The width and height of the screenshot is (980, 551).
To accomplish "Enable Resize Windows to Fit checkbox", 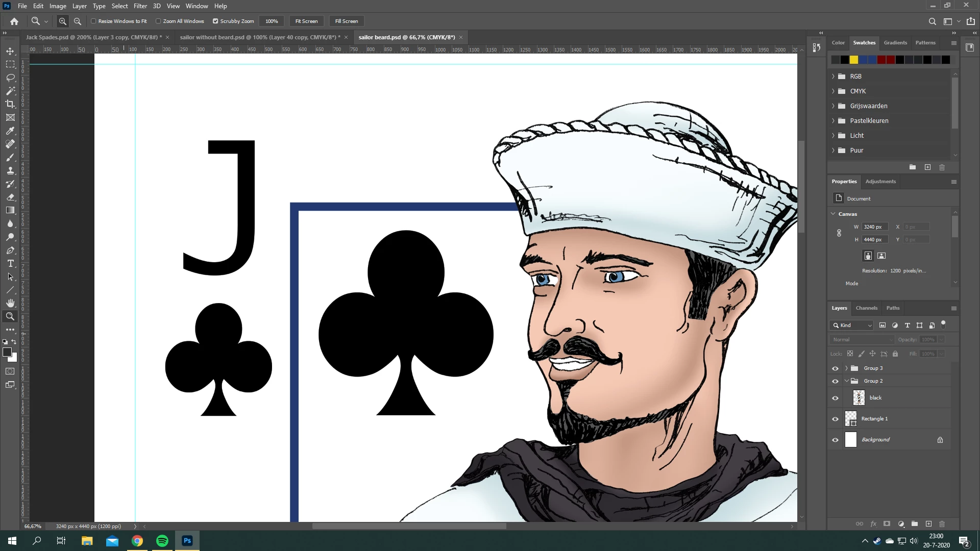I will (x=94, y=21).
